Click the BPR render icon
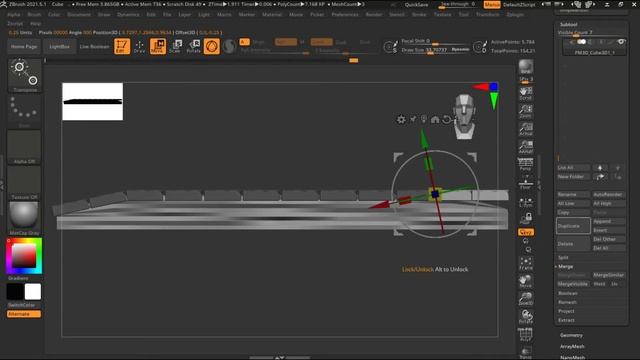The height and width of the screenshot is (360, 640). pyautogui.click(x=525, y=67)
